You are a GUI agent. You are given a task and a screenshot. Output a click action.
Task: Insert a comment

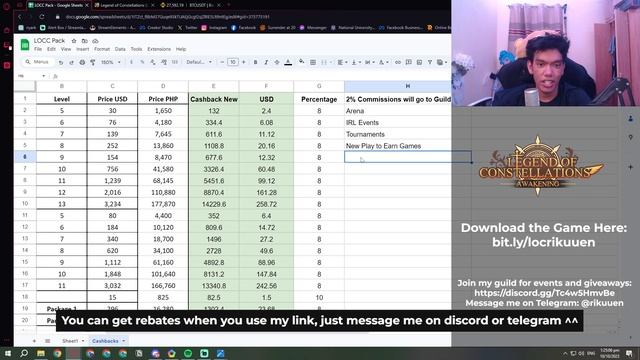(409, 62)
